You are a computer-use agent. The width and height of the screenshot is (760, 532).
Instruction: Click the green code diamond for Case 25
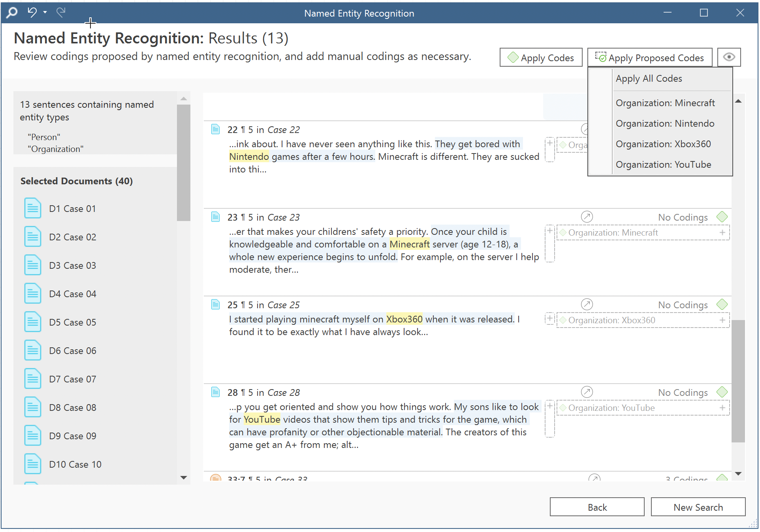pyautogui.click(x=722, y=304)
